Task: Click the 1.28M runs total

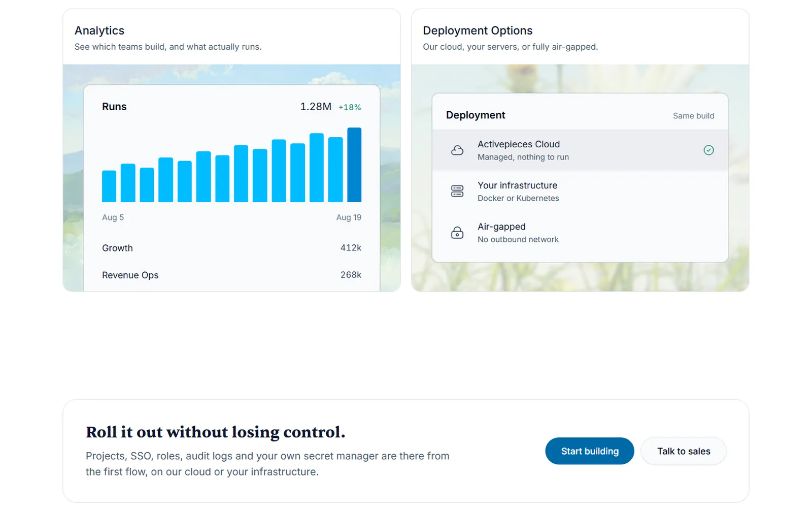Action: tap(316, 107)
